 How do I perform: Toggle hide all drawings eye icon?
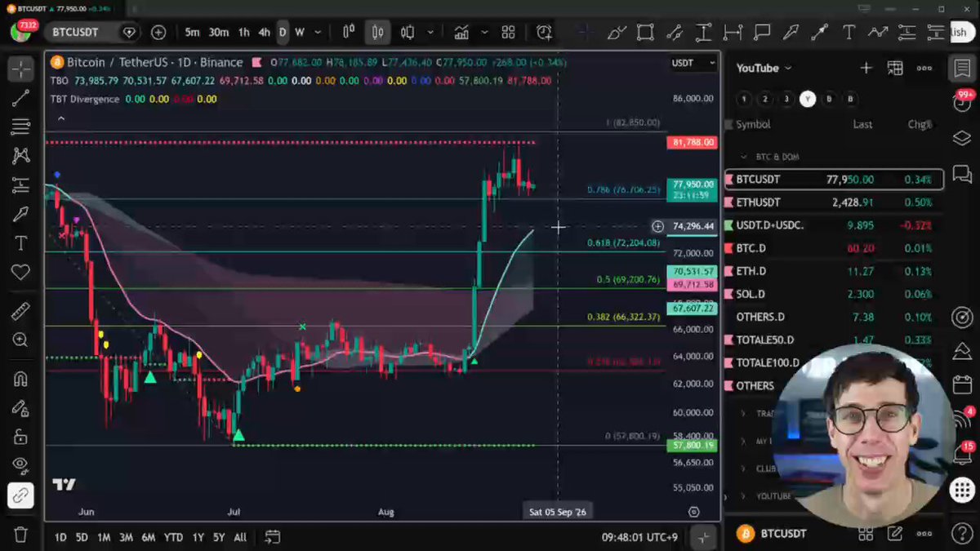tap(20, 465)
